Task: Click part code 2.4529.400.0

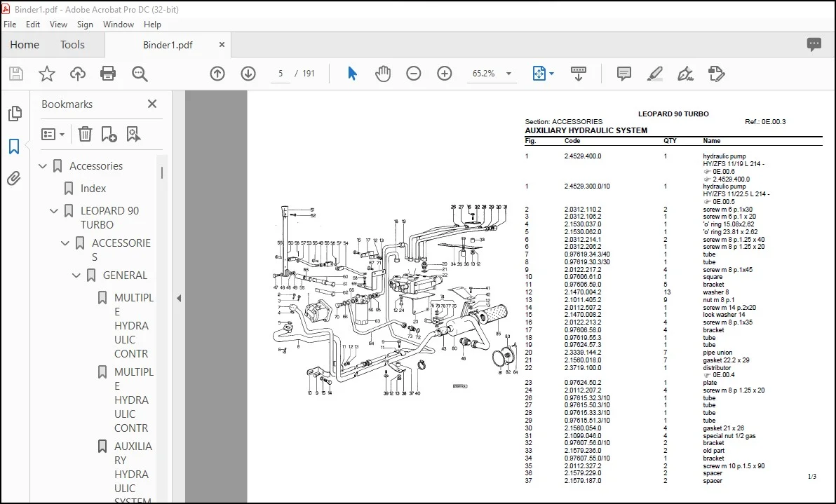Action: [x=583, y=156]
